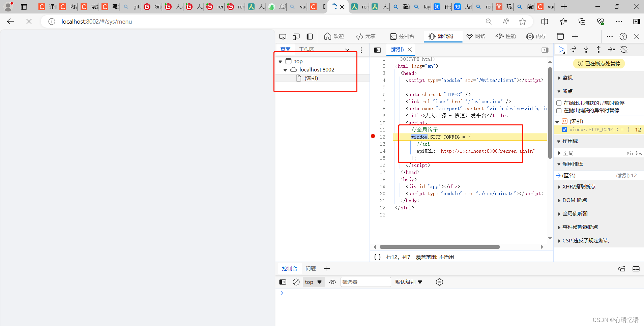Step into next function call

point(586,50)
